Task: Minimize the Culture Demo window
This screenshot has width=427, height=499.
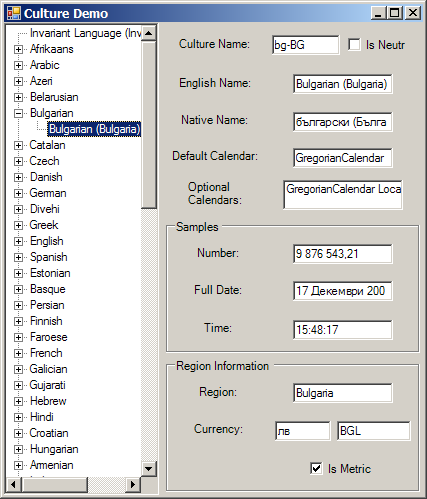Action: (379, 13)
